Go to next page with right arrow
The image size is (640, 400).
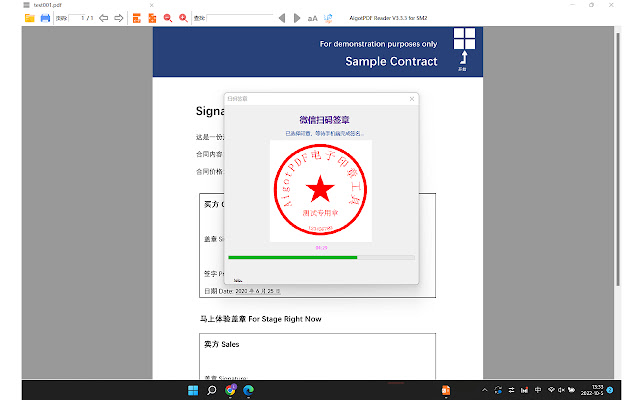[119, 18]
